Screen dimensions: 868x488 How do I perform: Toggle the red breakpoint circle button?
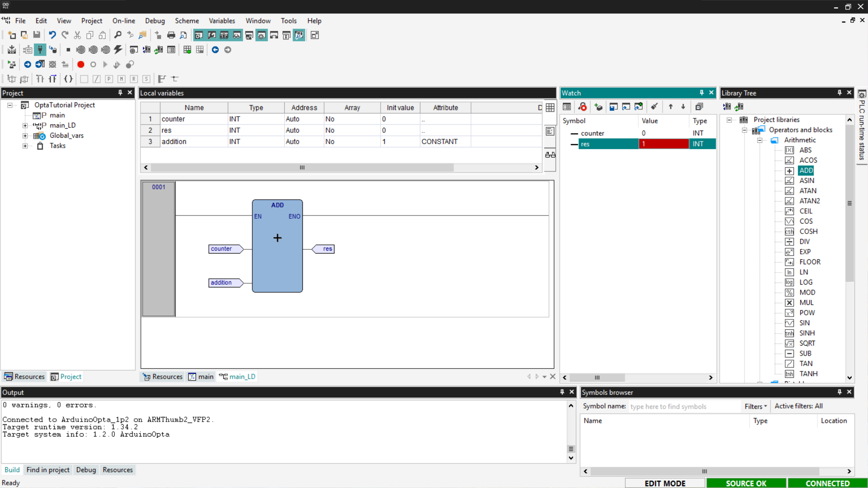[81, 65]
